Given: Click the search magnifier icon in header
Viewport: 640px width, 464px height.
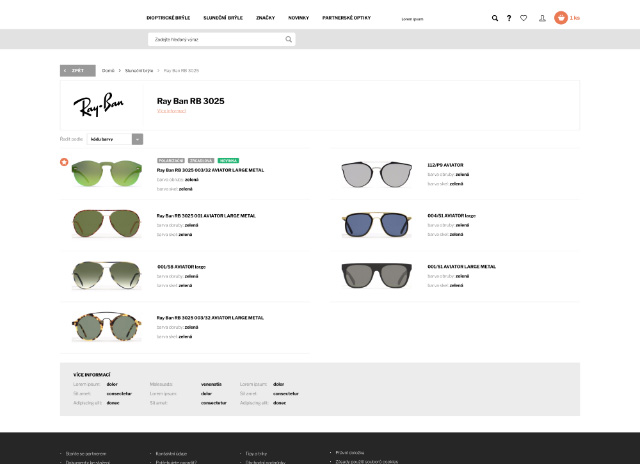Looking at the screenshot, I should point(495,18).
